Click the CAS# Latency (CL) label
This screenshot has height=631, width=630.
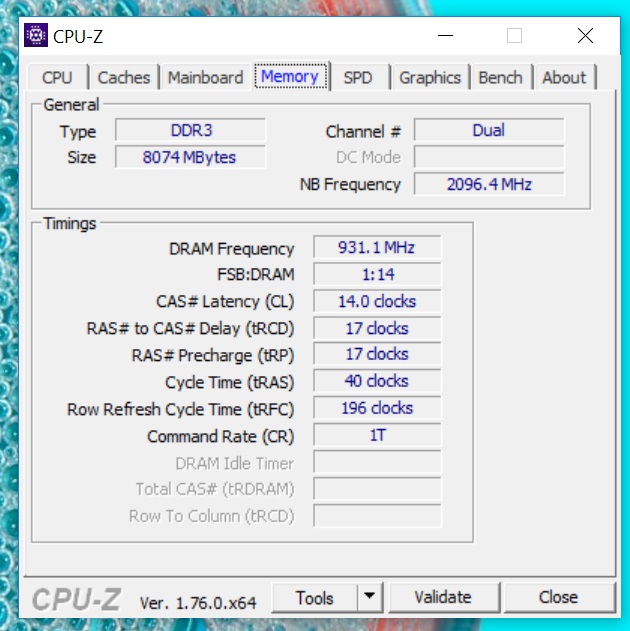click(225, 302)
